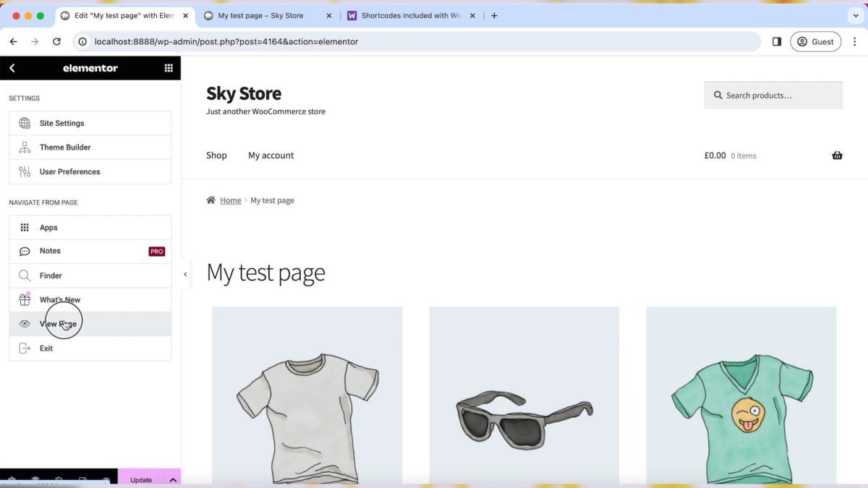868x488 pixels.
Task: Click the Elementor back arrow in header
Action: click(x=12, y=68)
